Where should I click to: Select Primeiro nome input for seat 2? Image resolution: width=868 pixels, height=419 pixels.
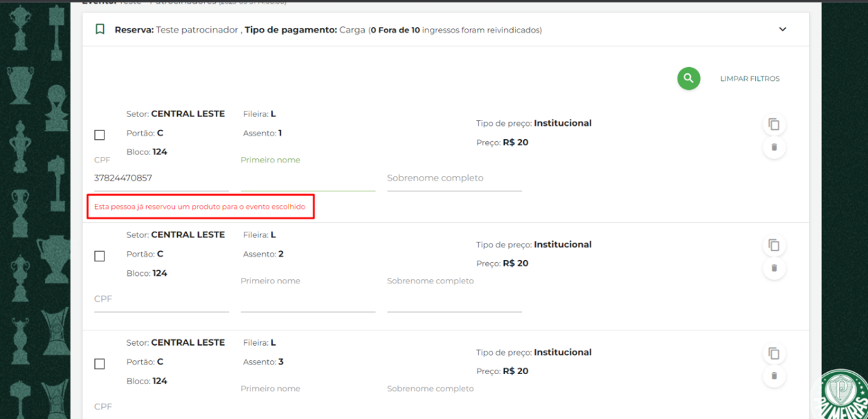coord(308,299)
